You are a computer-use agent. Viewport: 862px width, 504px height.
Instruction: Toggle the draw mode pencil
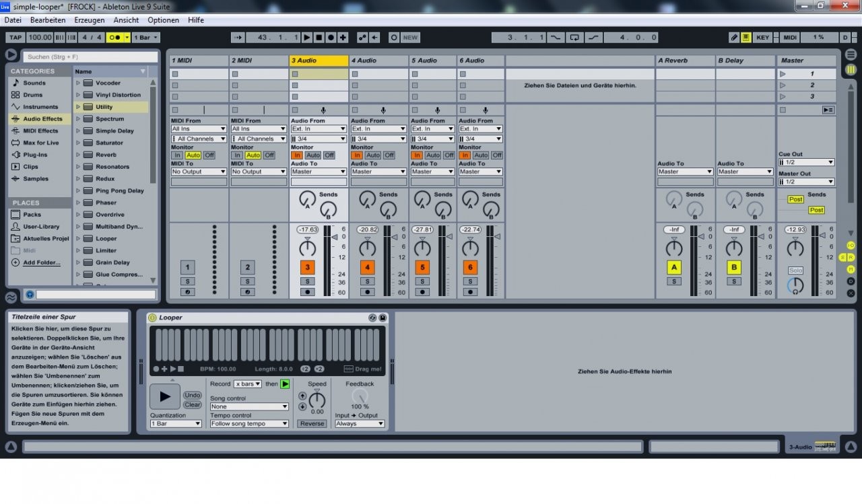[734, 38]
